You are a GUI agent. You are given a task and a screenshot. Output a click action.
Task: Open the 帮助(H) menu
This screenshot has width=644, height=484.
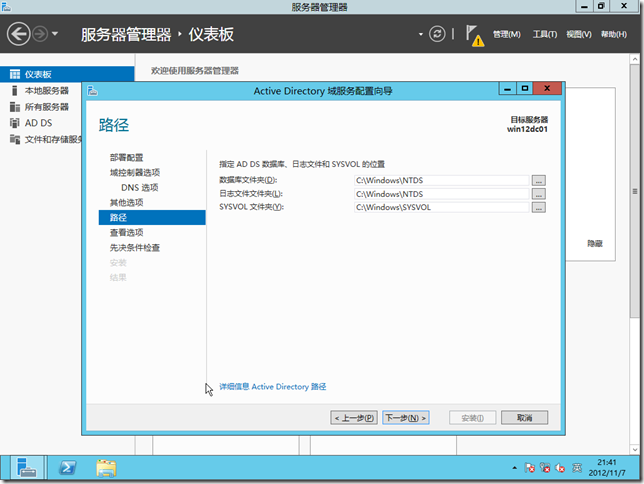(x=614, y=34)
